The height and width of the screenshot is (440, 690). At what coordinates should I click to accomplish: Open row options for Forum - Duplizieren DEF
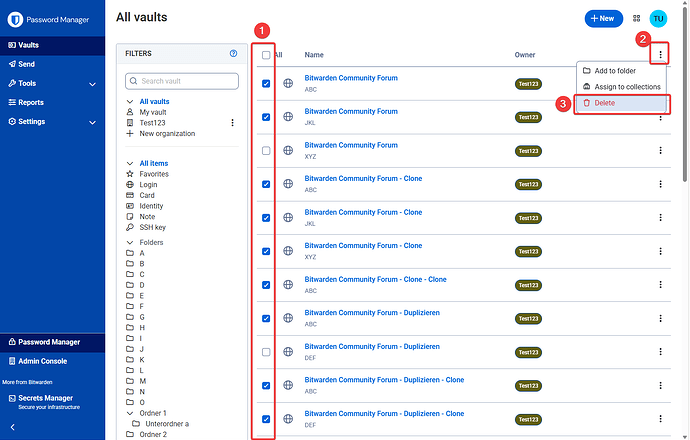click(660, 352)
